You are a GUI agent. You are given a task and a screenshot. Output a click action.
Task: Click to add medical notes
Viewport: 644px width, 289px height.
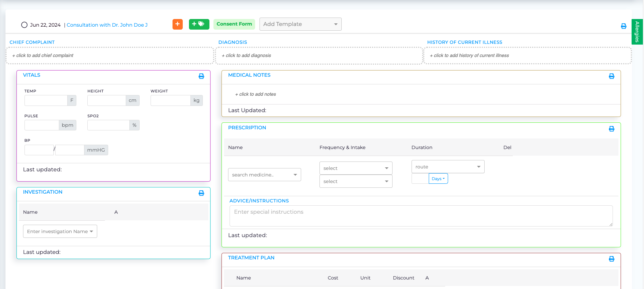click(x=255, y=94)
